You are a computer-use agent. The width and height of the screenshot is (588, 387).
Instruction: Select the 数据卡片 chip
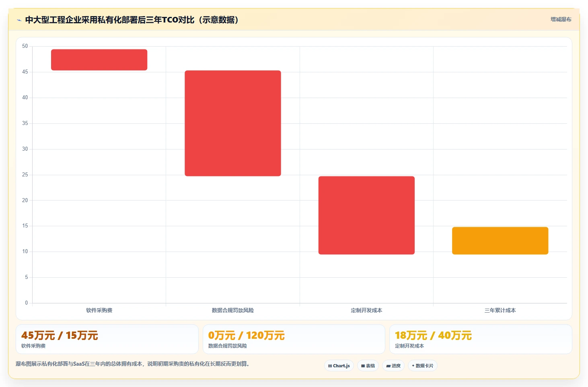[423, 366]
